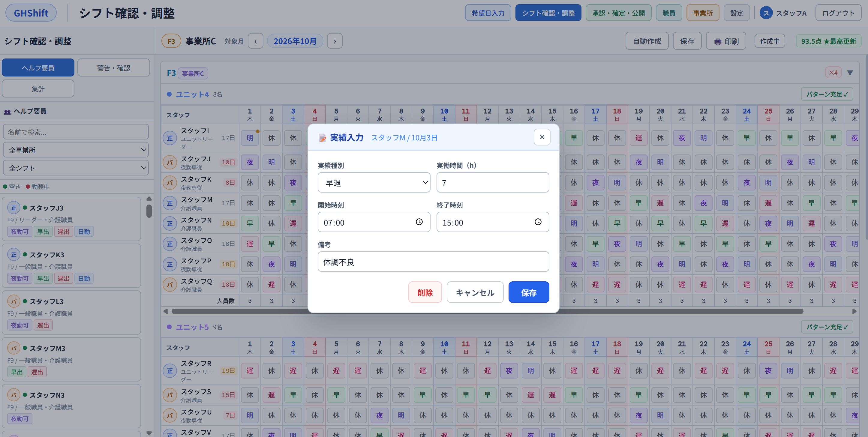The height and width of the screenshot is (437, 868).
Task: Open the シフト確認・調整 navigation tab
Action: click(x=548, y=13)
